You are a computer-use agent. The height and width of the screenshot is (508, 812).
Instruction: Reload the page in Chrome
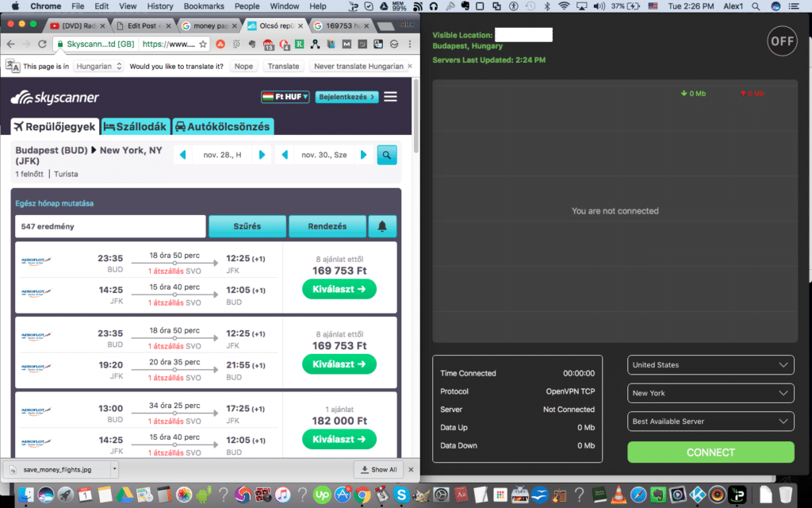[x=43, y=44]
